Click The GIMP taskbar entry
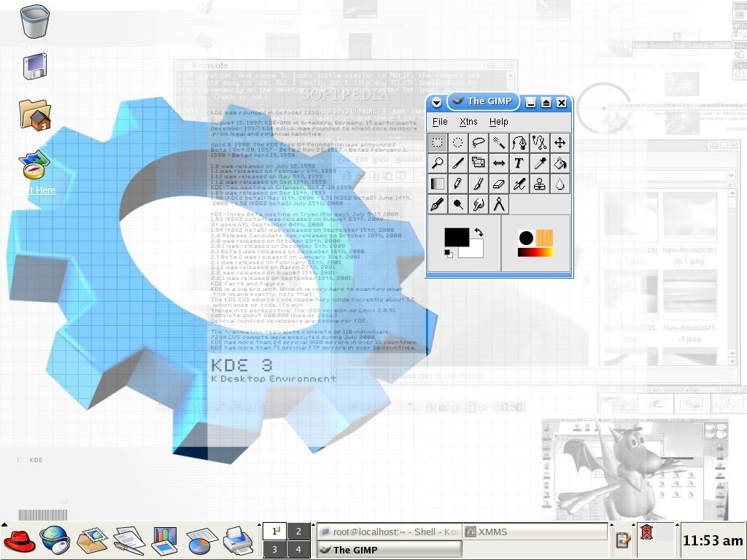The width and height of the screenshot is (747, 560). point(390,550)
